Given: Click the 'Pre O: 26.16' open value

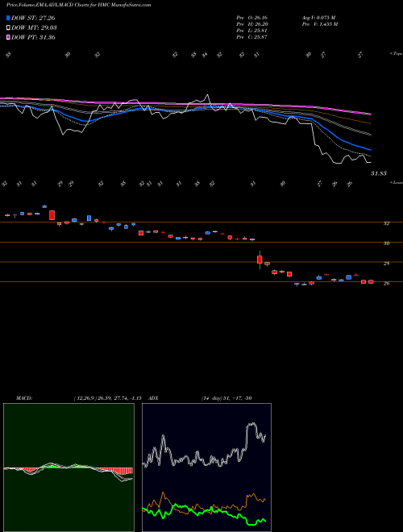Looking at the screenshot, I should click(x=251, y=18).
